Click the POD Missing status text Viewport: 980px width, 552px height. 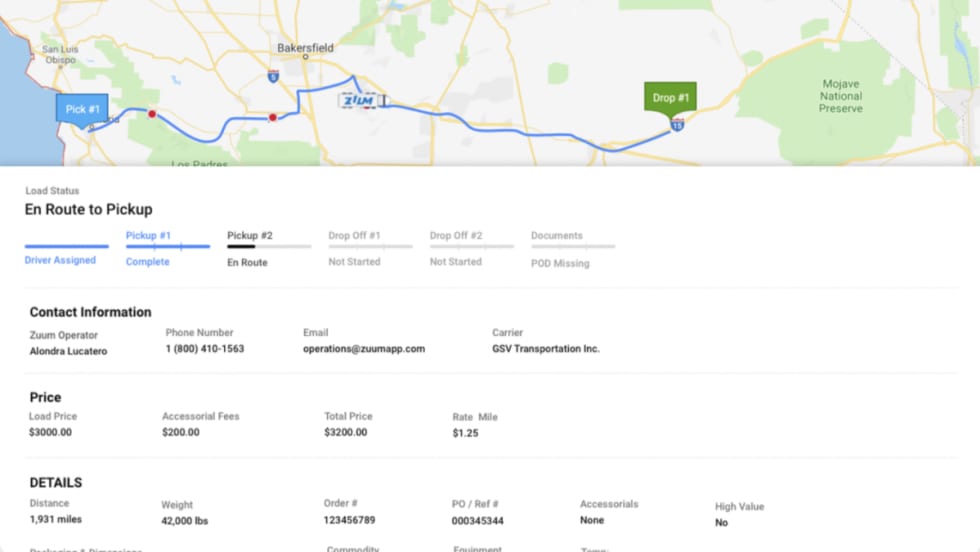click(x=560, y=264)
